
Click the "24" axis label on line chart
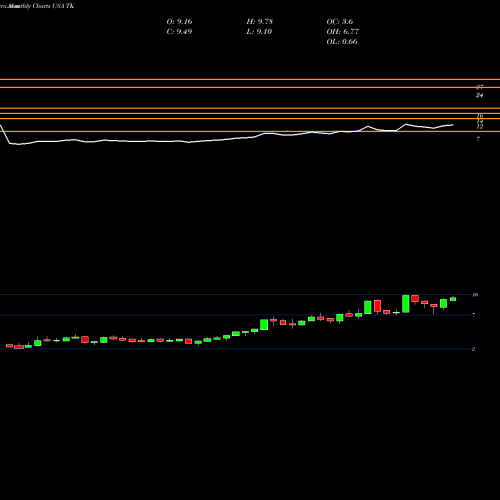pyautogui.click(x=479, y=95)
